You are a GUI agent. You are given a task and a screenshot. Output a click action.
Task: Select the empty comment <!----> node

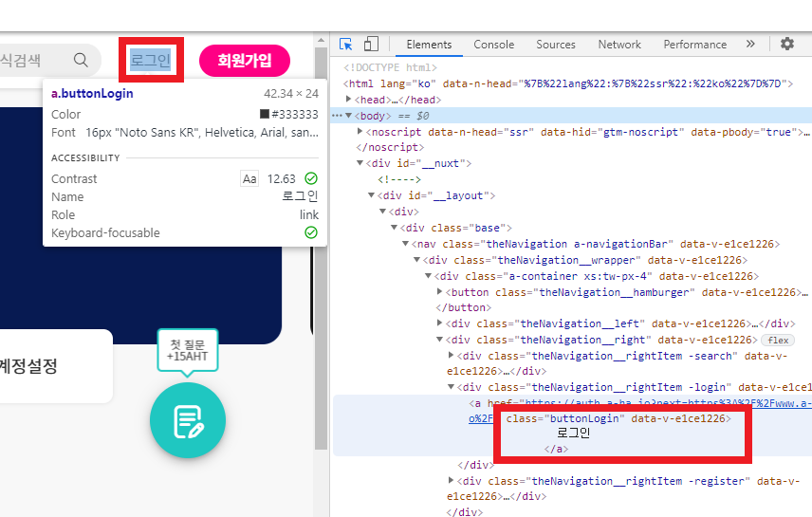[399, 179]
